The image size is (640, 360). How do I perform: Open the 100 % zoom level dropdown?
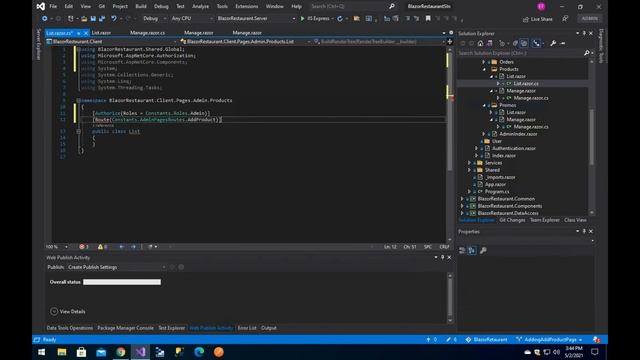pos(57,247)
